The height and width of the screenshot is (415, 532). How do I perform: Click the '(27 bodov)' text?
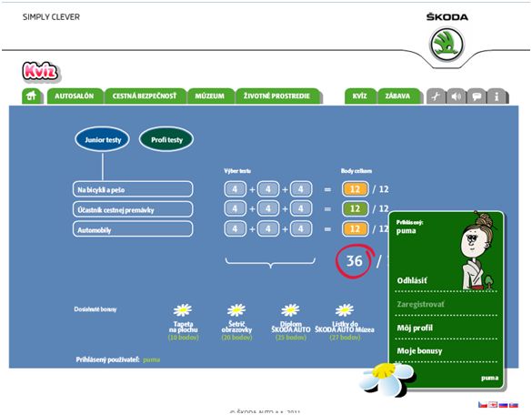point(345,338)
